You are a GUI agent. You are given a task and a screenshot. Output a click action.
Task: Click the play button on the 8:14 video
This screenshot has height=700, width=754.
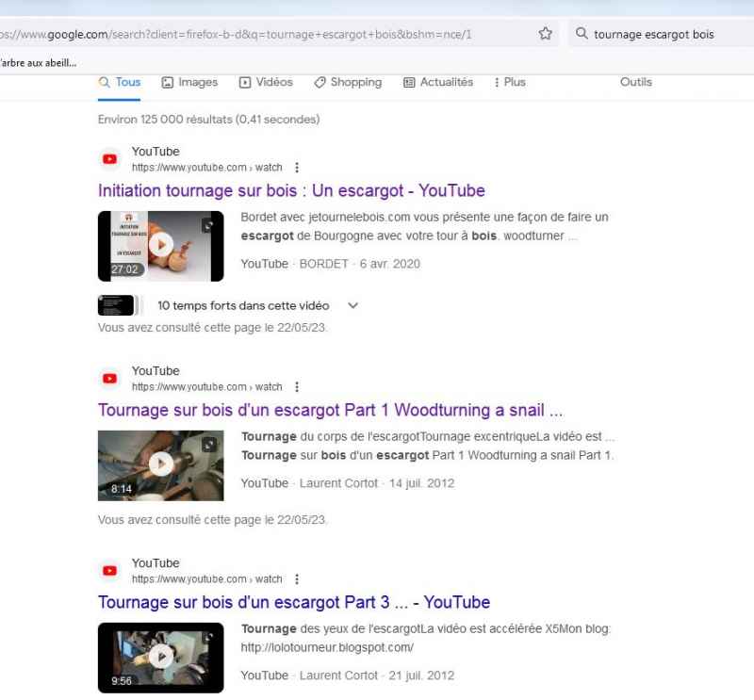[x=160, y=464]
